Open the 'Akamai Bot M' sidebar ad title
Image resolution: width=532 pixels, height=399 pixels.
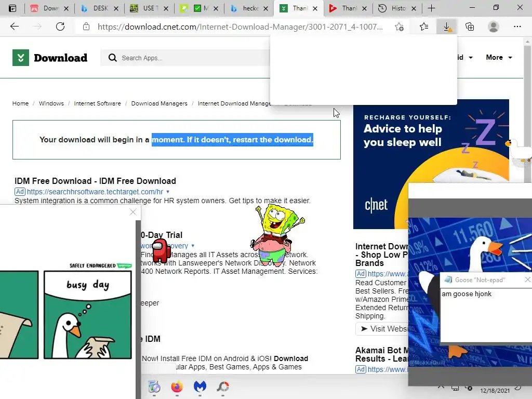[x=382, y=354]
